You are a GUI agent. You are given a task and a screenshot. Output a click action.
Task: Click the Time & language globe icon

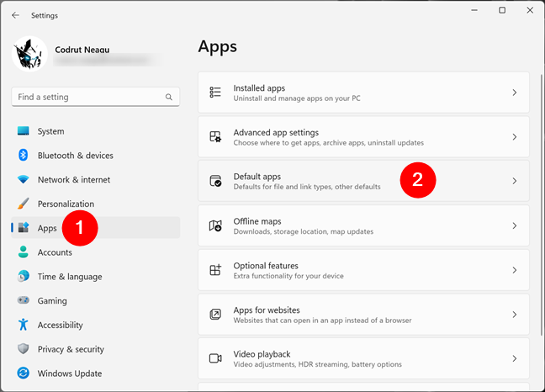[24, 276]
